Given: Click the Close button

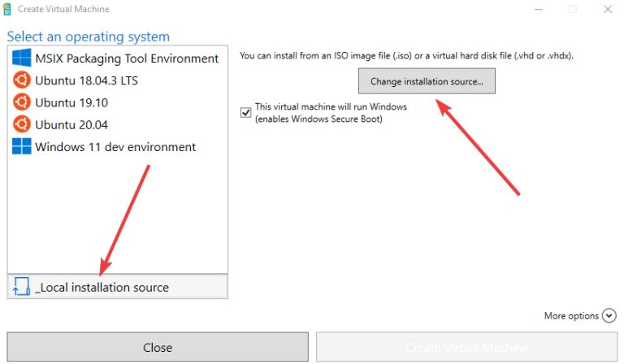Looking at the screenshot, I should coord(158,347).
